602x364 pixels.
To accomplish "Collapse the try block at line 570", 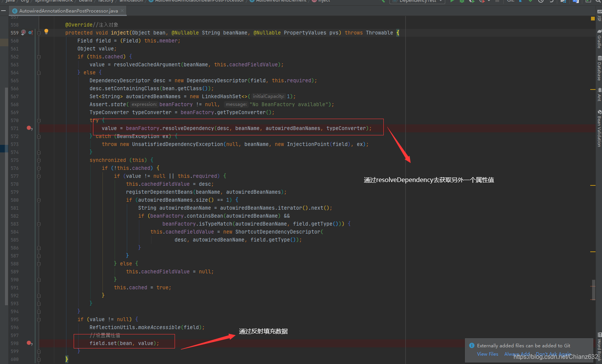I will pos(39,121).
